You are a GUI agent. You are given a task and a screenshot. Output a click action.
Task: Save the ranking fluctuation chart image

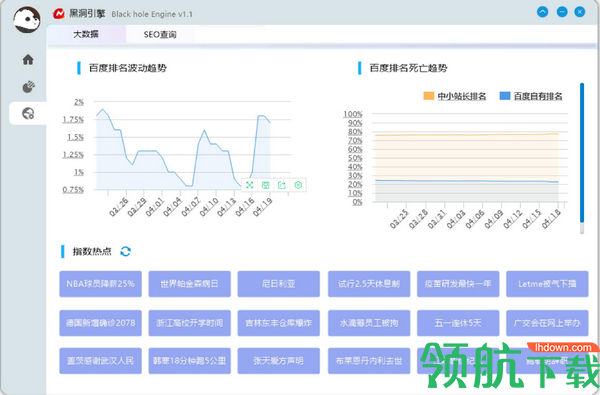(266, 185)
